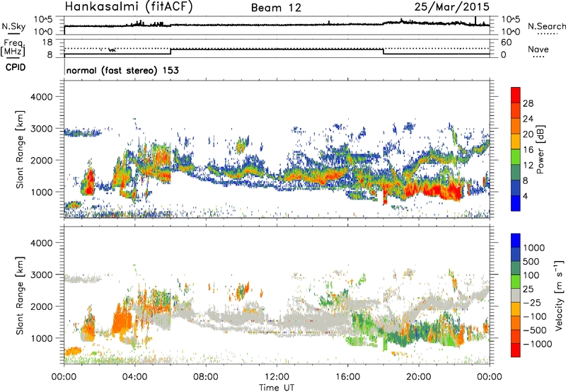
Task: Click 'Slant Range [km]' label of power panel
Action: 20,149
